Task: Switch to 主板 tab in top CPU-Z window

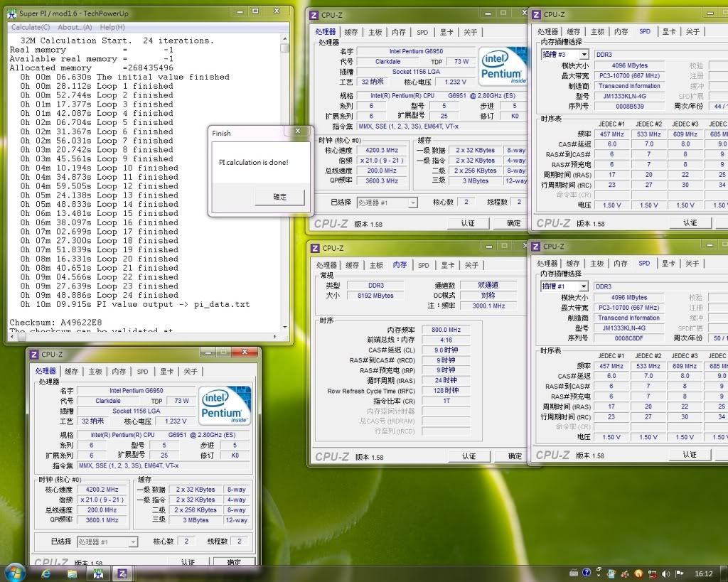Action: click(x=375, y=32)
